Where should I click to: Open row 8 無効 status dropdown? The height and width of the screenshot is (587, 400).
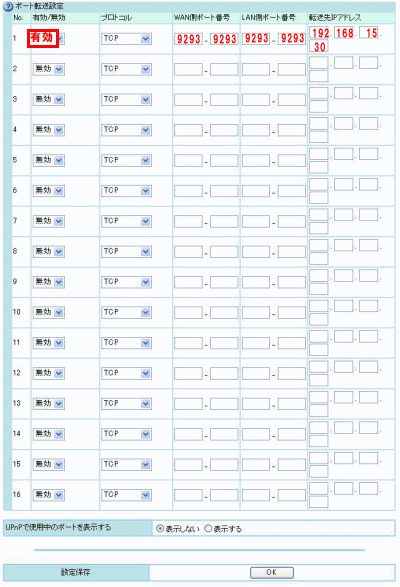[49, 252]
